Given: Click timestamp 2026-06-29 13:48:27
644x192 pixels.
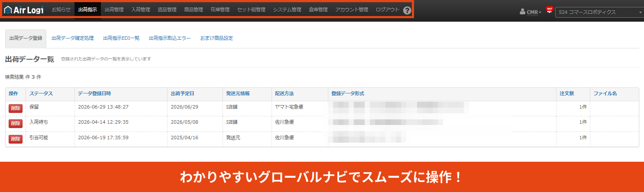Looking at the screenshot, I should (103, 107).
